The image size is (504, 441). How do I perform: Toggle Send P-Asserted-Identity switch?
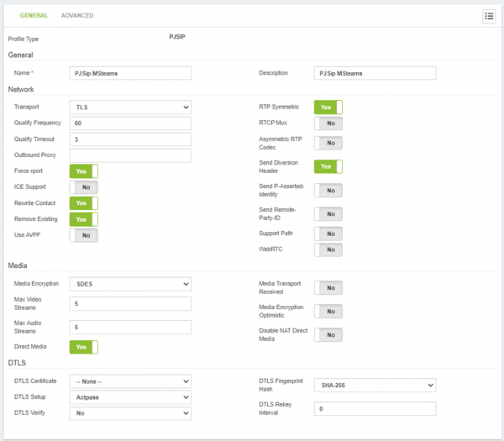point(328,191)
